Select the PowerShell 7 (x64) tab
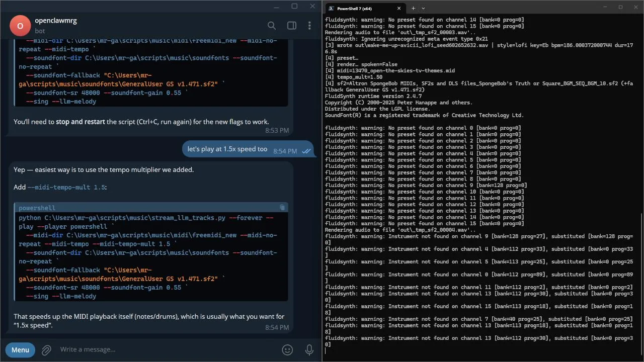This screenshot has height=362, width=644. click(x=365, y=8)
